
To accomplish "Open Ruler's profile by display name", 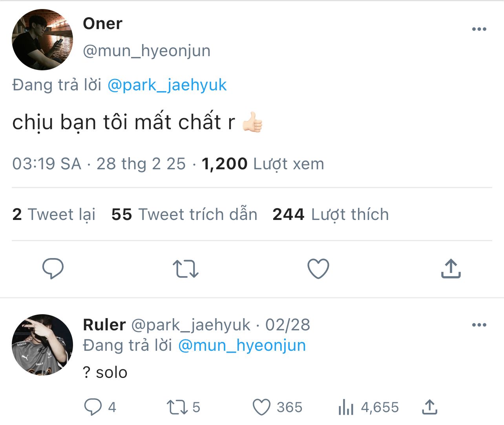I will (104, 325).
